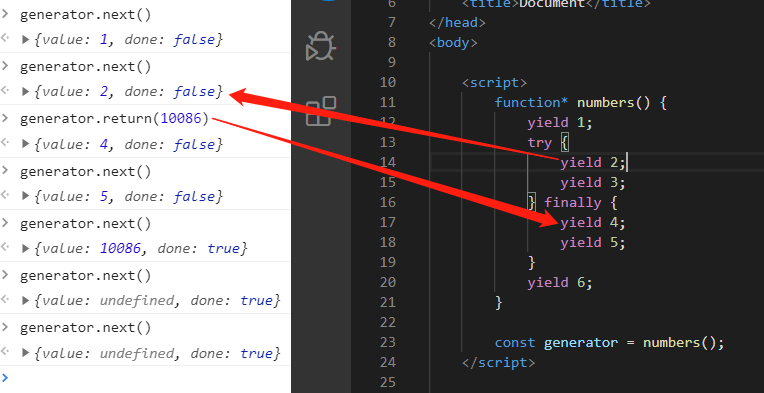Click the "yield 5;" statement
Image resolution: width=764 pixels, height=393 pixels.
(x=592, y=242)
